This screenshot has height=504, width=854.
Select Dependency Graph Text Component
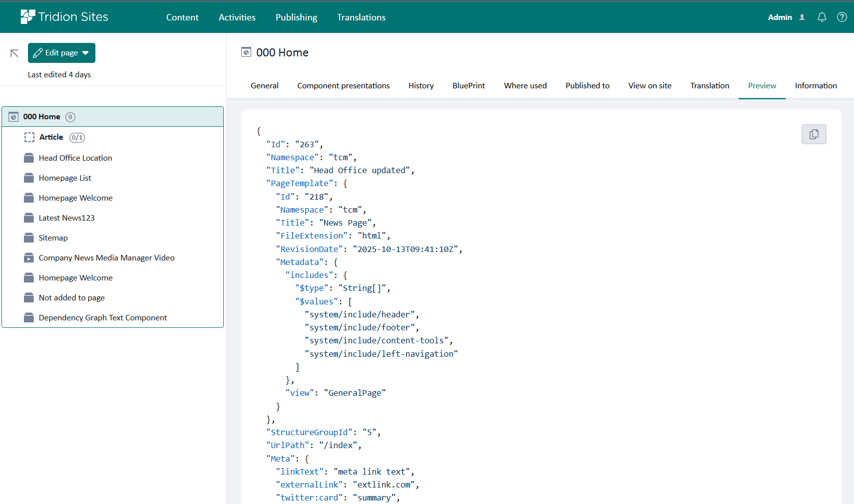103,318
